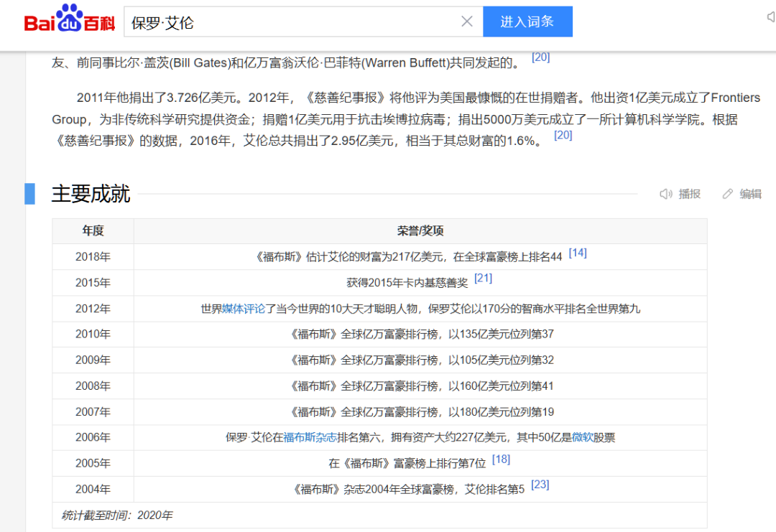Image resolution: width=776 pixels, height=532 pixels.
Task: Click the 年度 column header
Action: click(x=93, y=231)
